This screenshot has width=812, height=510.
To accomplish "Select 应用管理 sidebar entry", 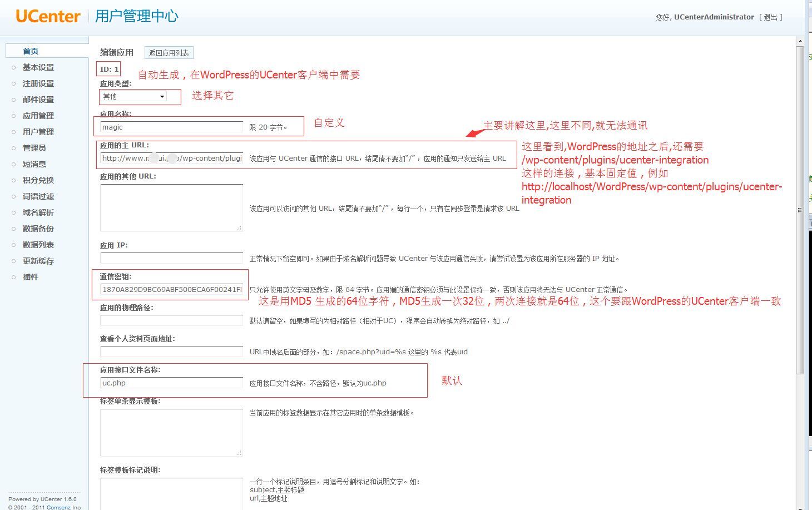I will [38, 116].
